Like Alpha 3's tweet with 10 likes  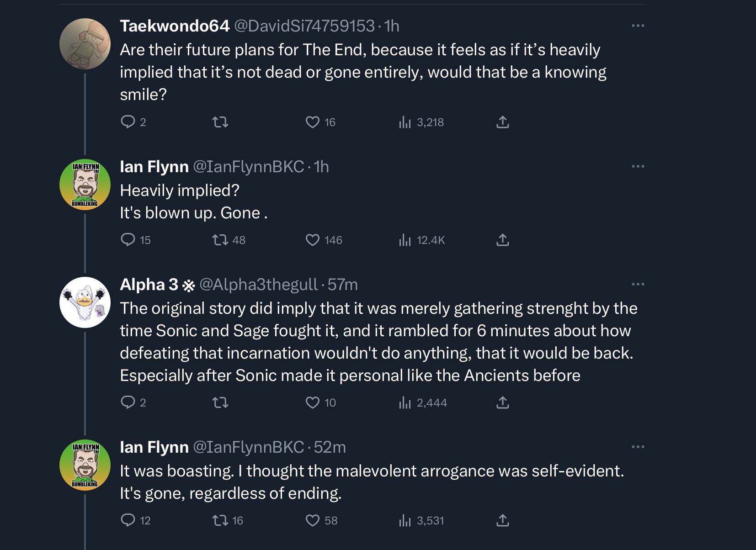pos(313,402)
